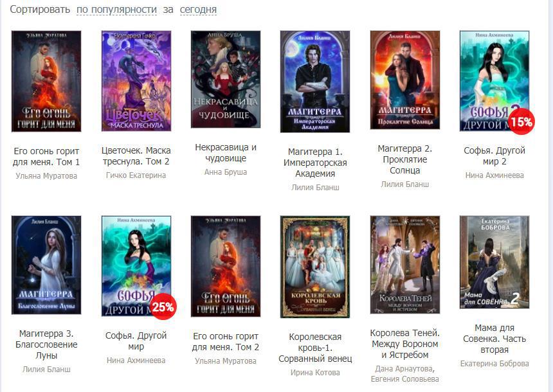
Task: Click title 'Магитерра 3. Благословение Луны'
Action: pyautogui.click(x=46, y=344)
